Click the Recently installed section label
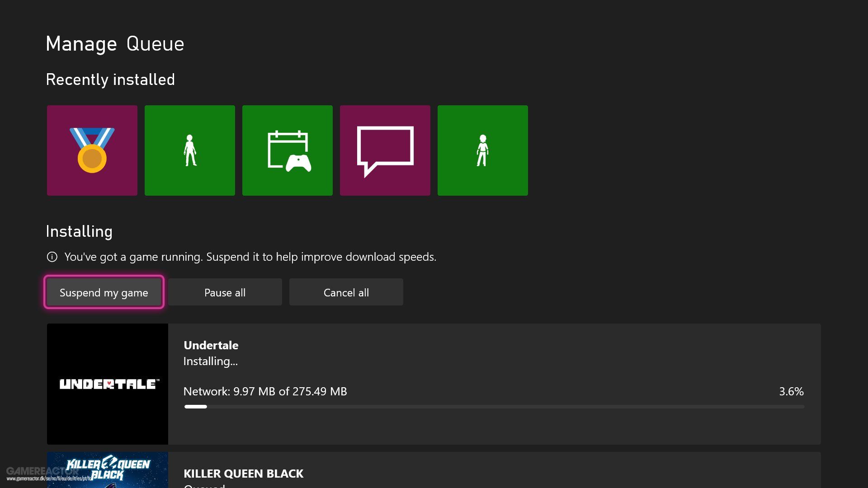The image size is (868, 488). click(x=110, y=80)
